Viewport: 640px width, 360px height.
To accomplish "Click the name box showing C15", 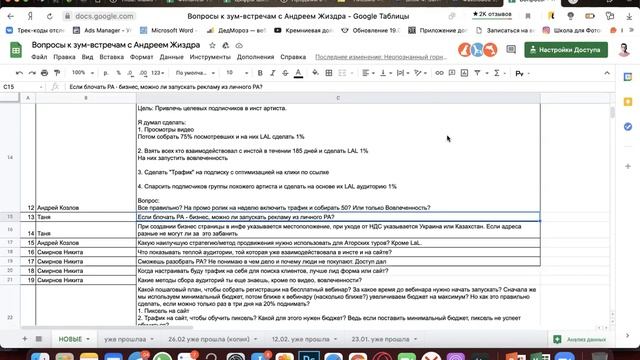I will coord(22,87).
